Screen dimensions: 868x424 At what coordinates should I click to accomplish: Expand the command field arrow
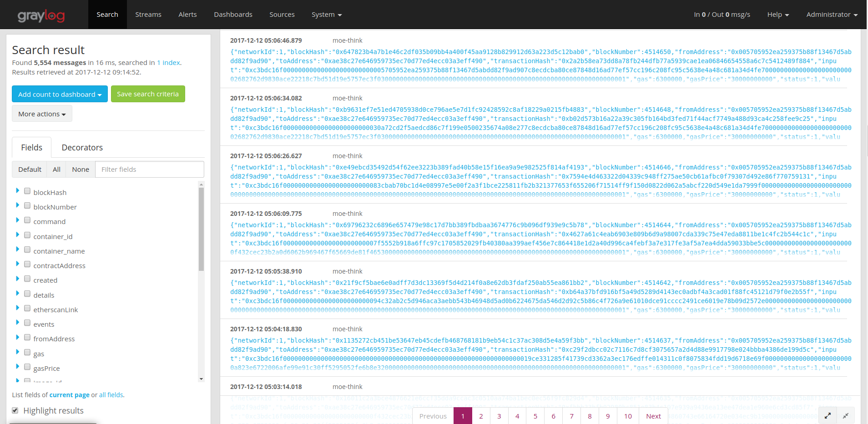pos(17,220)
